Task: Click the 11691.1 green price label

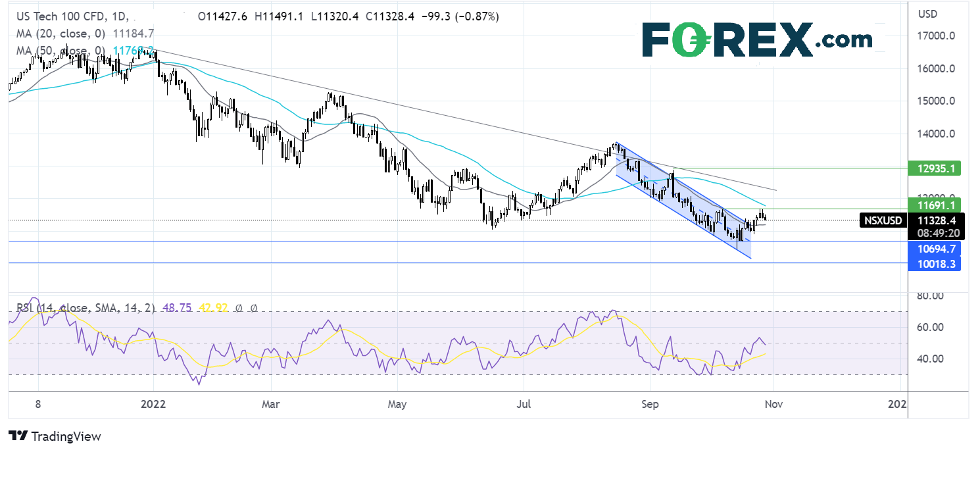Action: (x=933, y=204)
